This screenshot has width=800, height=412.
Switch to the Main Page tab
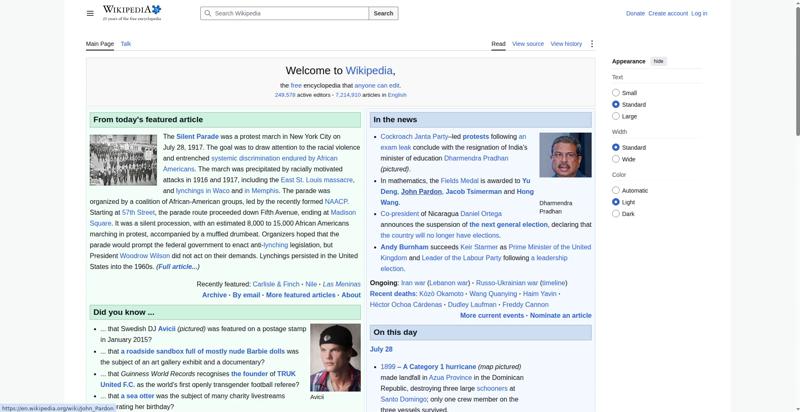[x=100, y=44]
